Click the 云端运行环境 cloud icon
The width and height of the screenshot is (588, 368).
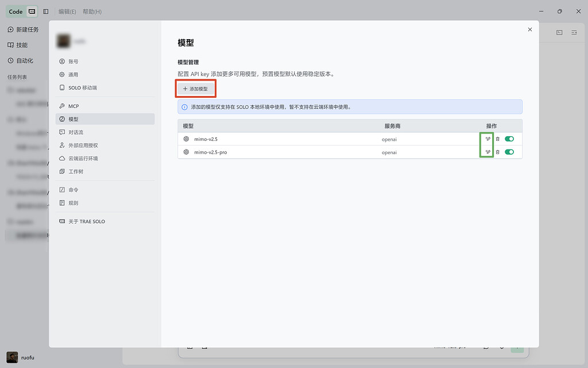62,159
